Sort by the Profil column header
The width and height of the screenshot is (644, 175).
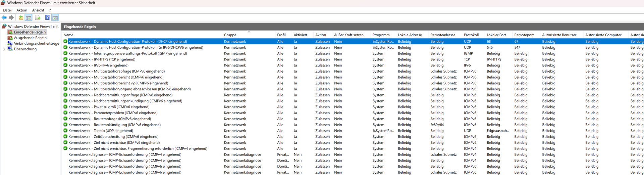[281, 35]
